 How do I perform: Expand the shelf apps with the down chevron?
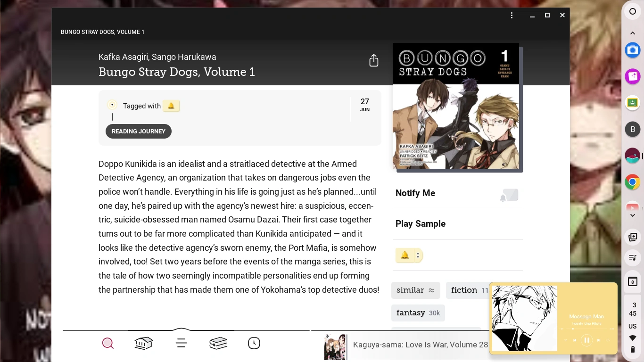(x=633, y=215)
